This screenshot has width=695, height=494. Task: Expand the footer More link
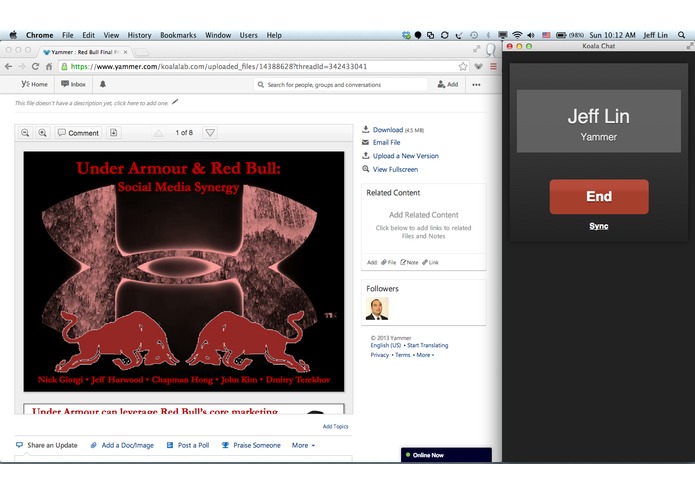click(x=425, y=355)
